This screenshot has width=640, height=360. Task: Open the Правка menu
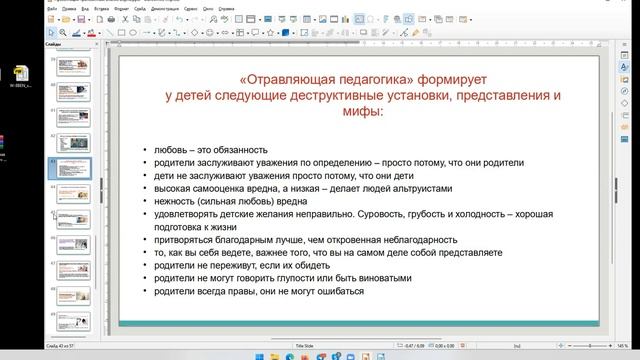coord(69,9)
